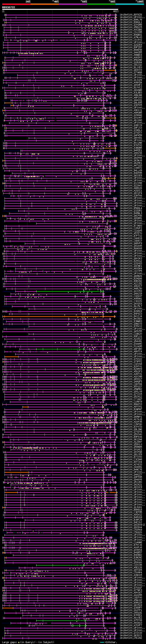
Task: Select hit label UniRef100_D0A4M0
Action: pos(131,344)
